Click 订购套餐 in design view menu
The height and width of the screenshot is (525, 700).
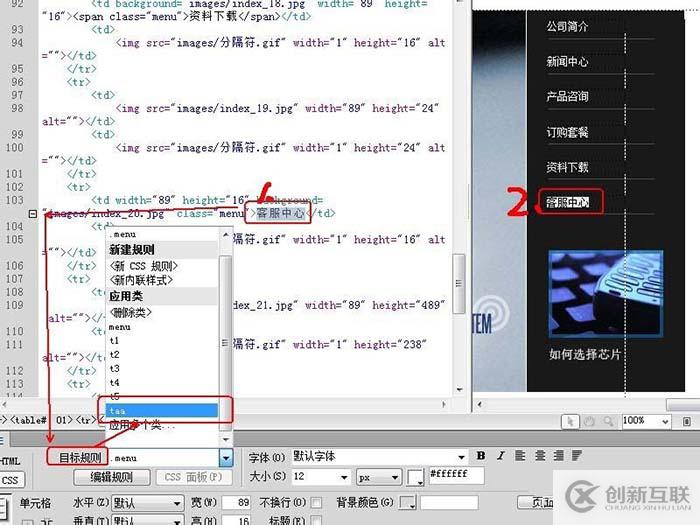point(567,132)
